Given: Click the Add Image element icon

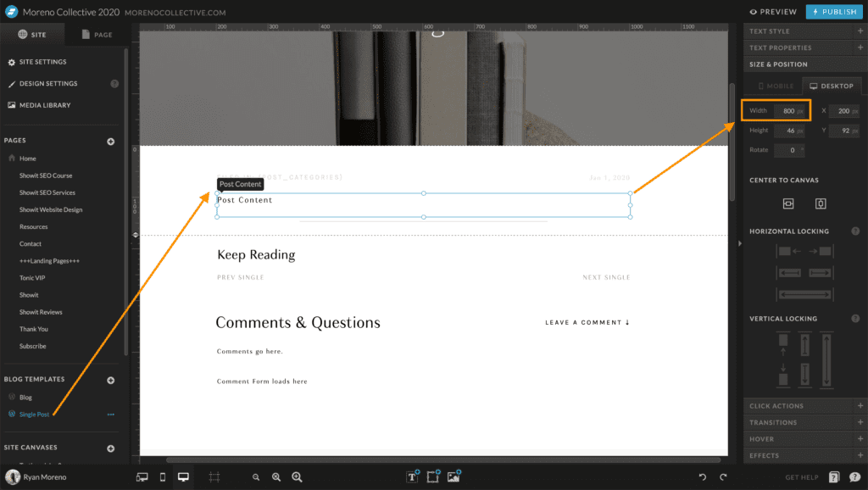Looking at the screenshot, I should [453, 477].
